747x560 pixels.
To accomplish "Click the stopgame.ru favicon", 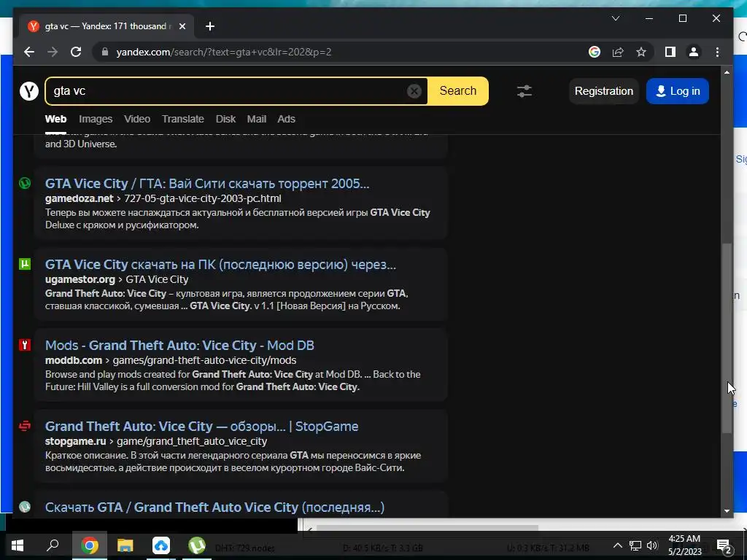I will point(25,426).
